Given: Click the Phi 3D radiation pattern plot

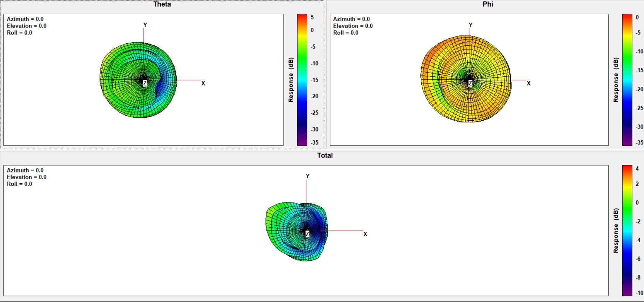Looking at the screenshot, I should point(466,79).
